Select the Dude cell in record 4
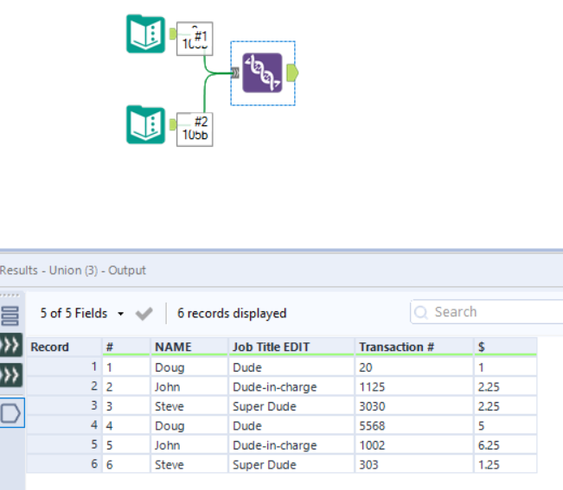563x490 pixels. 291,425
